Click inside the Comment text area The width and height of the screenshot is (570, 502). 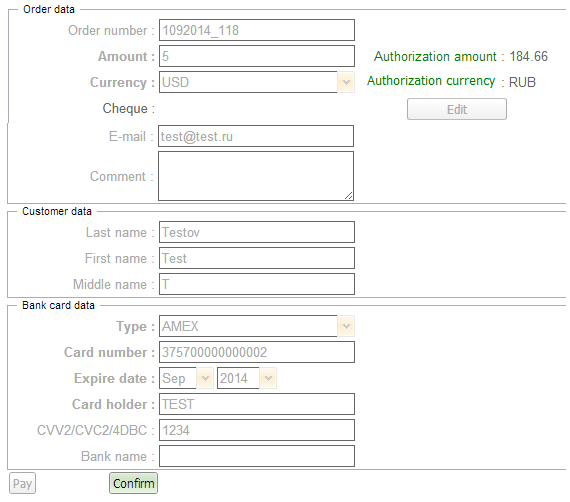[256, 176]
